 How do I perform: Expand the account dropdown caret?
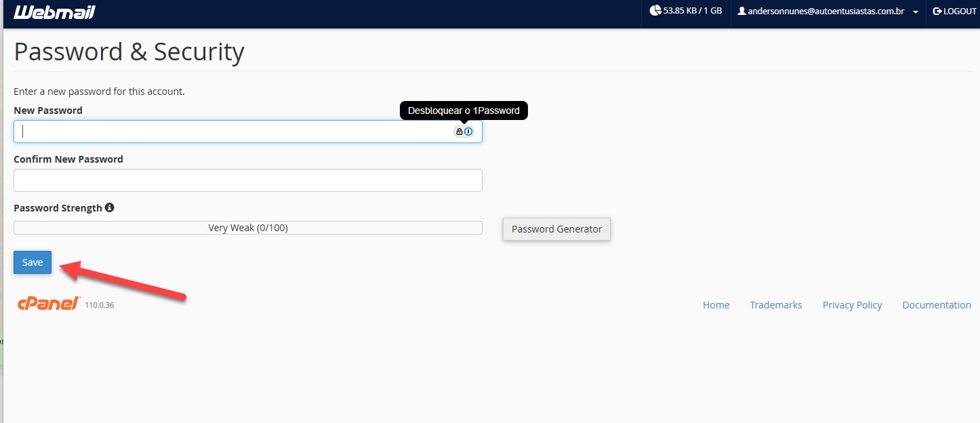(x=916, y=12)
